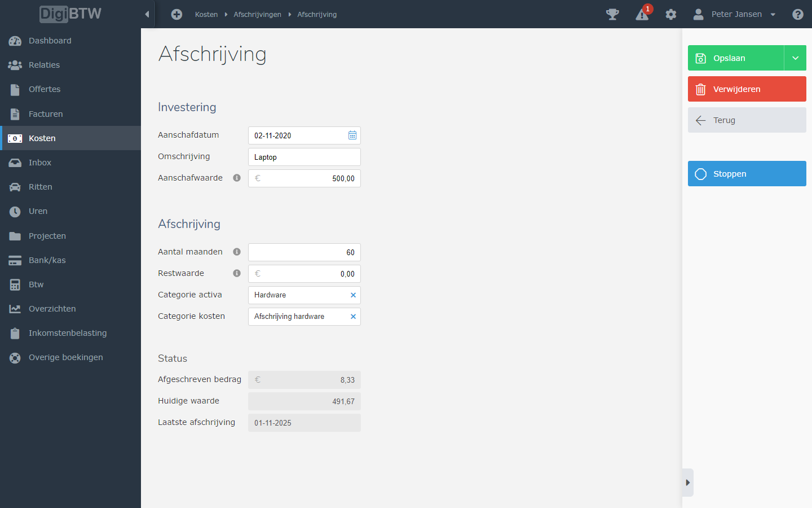Click the Kosten breadcrumb link
This screenshot has height=508, width=812.
click(206, 15)
